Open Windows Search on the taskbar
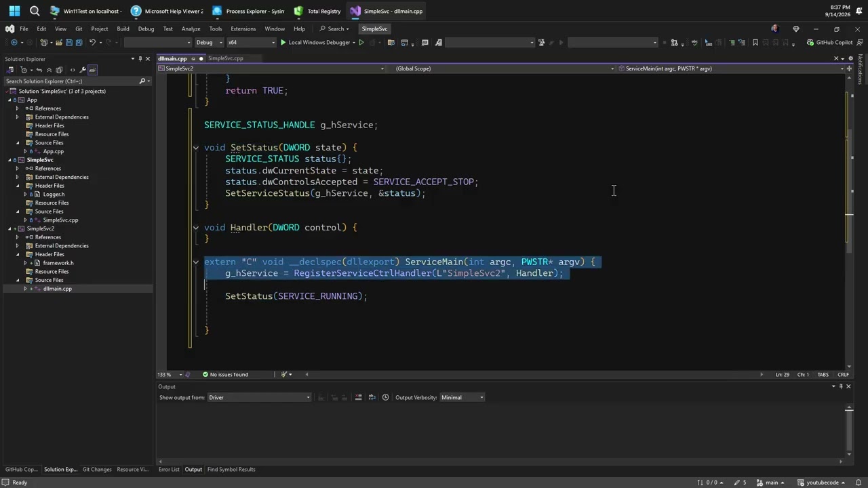Image resolution: width=868 pixels, height=488 pixels. pos(35,11)
